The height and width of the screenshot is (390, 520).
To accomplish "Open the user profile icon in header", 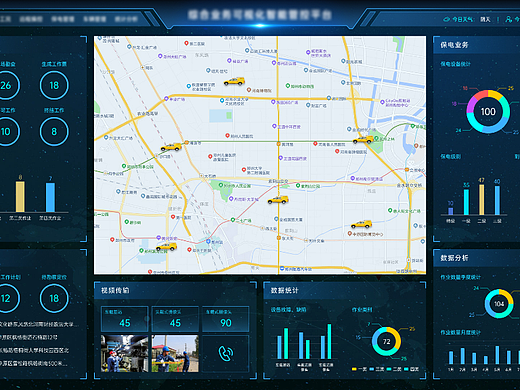I will coord(509,19).
